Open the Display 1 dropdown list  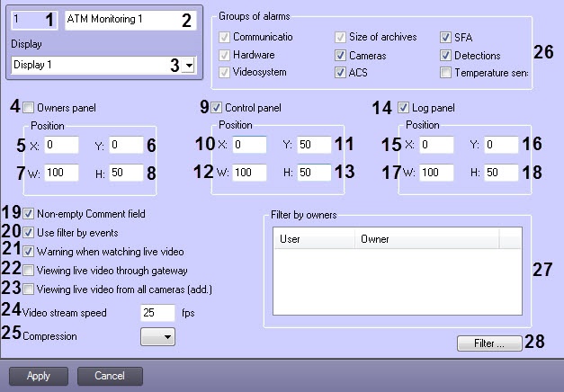(x=189, y=65)
